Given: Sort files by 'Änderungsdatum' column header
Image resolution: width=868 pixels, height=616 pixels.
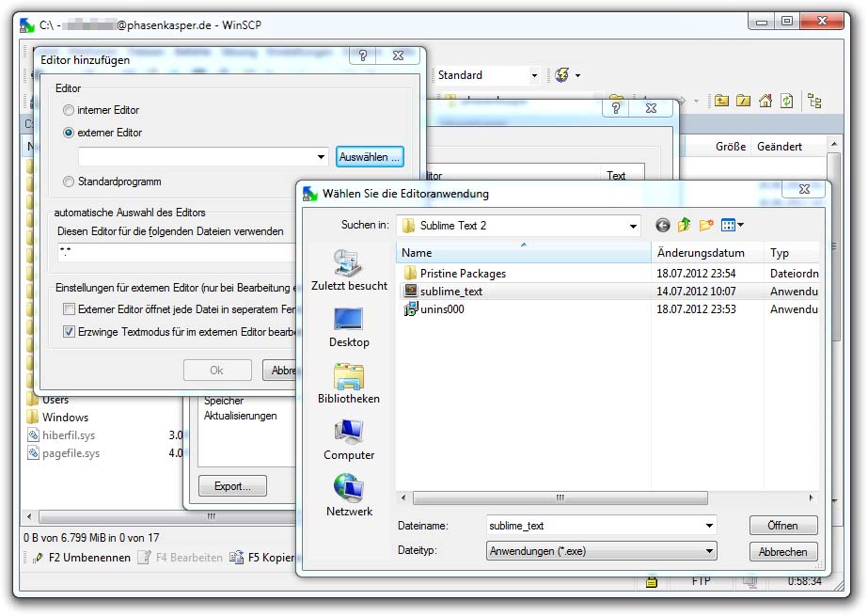Looking at the screenshot, I should point(701,253).
